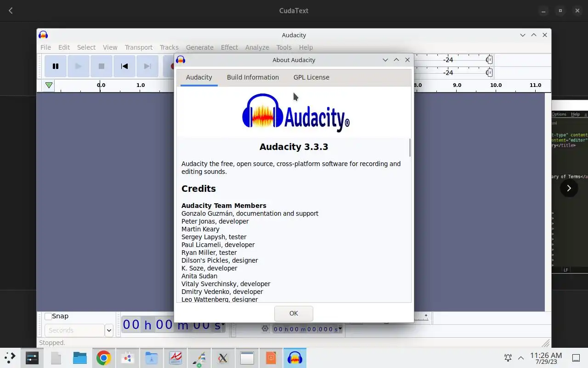Open the blank window app in taskbar
Screen dimensions: 588x368
point(247,357)
